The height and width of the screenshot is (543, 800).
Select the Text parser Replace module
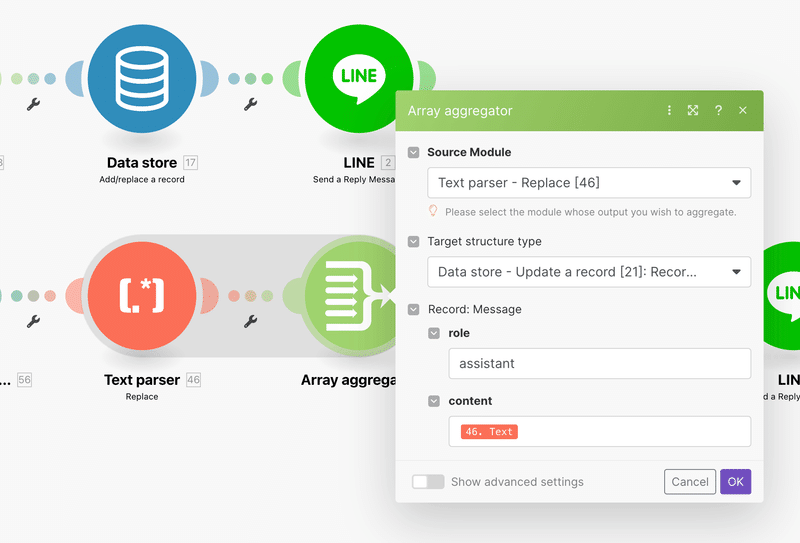(142, 295)
